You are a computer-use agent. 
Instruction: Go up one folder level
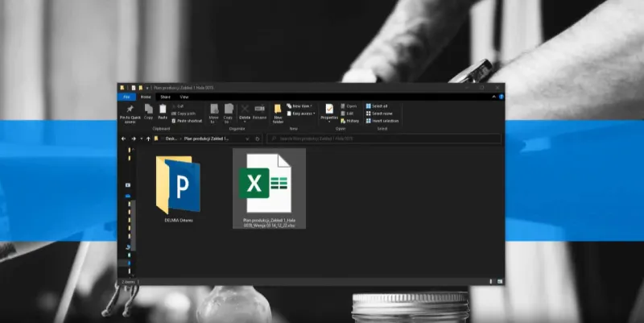coord(148,139)
